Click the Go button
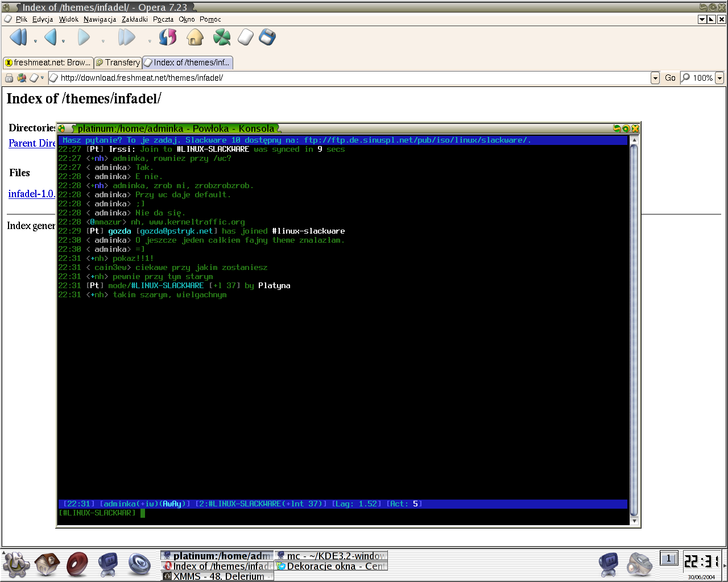 tap(671, 78)
